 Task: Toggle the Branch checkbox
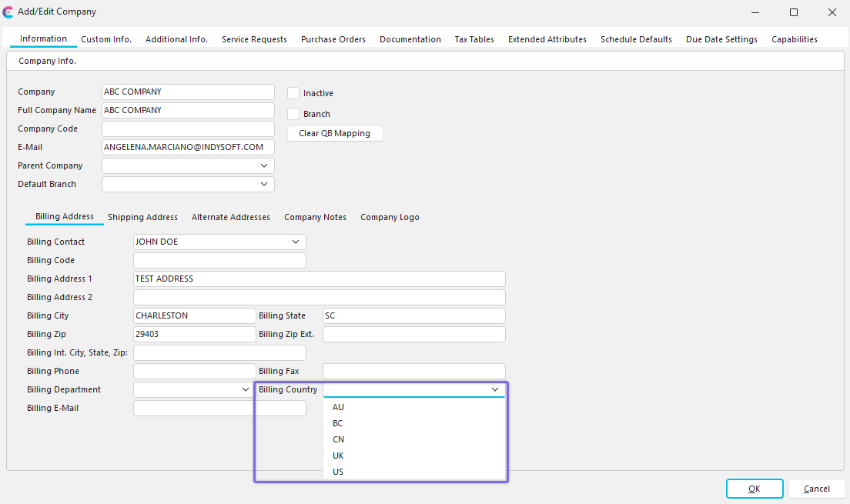[293, 114]
